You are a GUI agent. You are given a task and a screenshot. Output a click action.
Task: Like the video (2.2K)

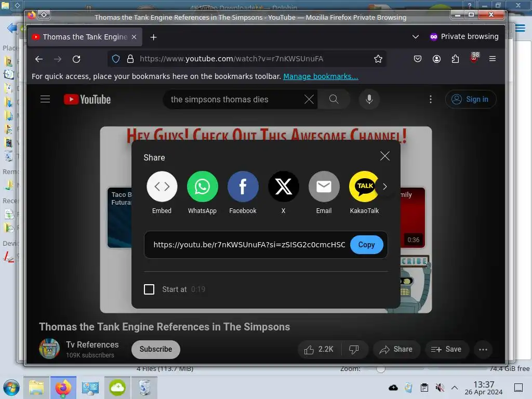pyautogui.click(x=320, y=350)
